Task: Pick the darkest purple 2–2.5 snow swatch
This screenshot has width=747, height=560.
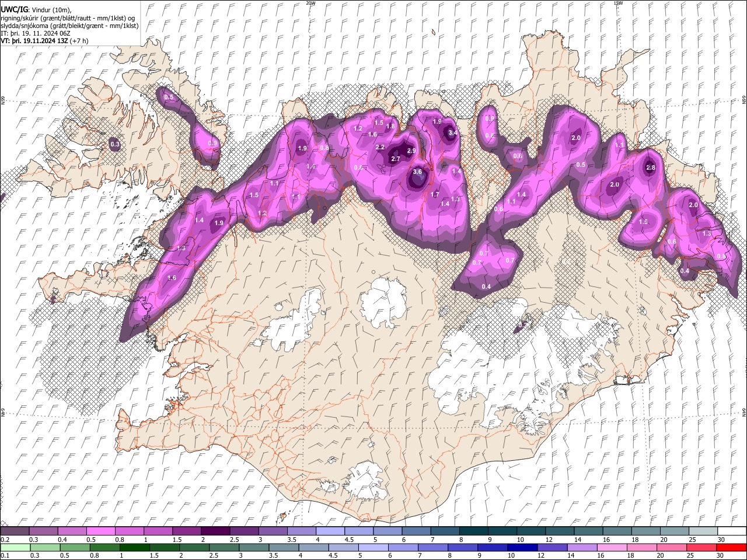Action: click(215, 531)
